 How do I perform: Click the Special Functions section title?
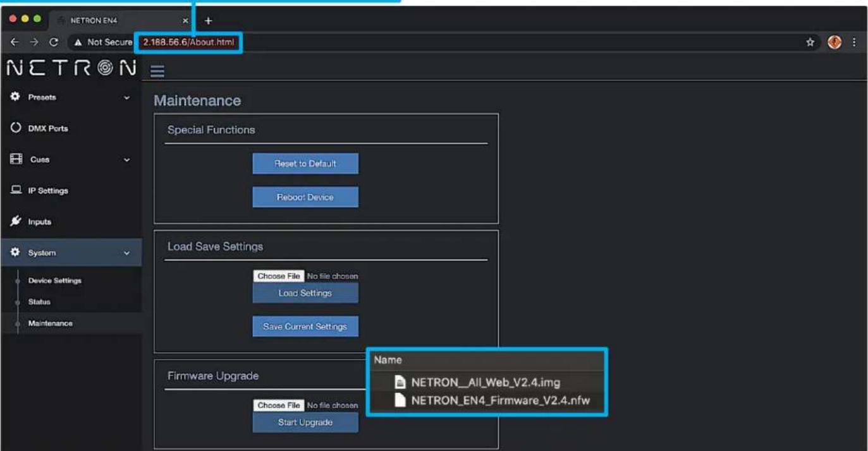tap(211, 130)
